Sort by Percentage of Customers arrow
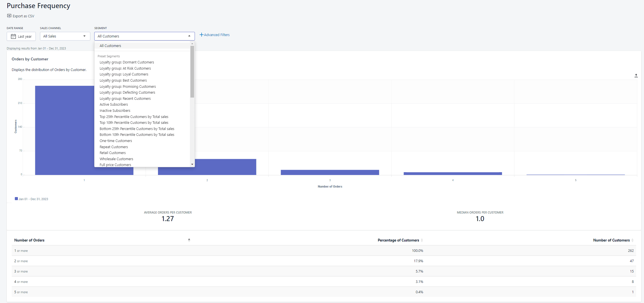 [x=422, y=240]
